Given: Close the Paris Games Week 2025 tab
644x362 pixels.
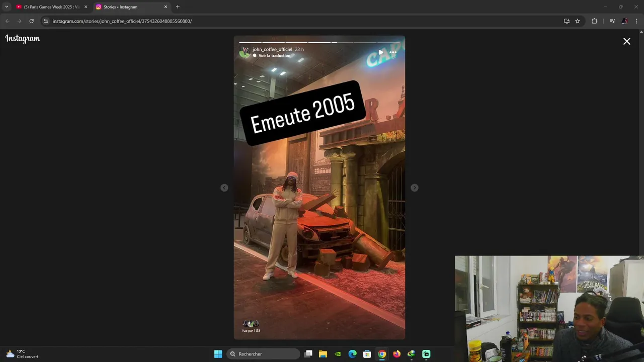Looking at the screenshot, I should pyautogui.click(x=86, y=7).
